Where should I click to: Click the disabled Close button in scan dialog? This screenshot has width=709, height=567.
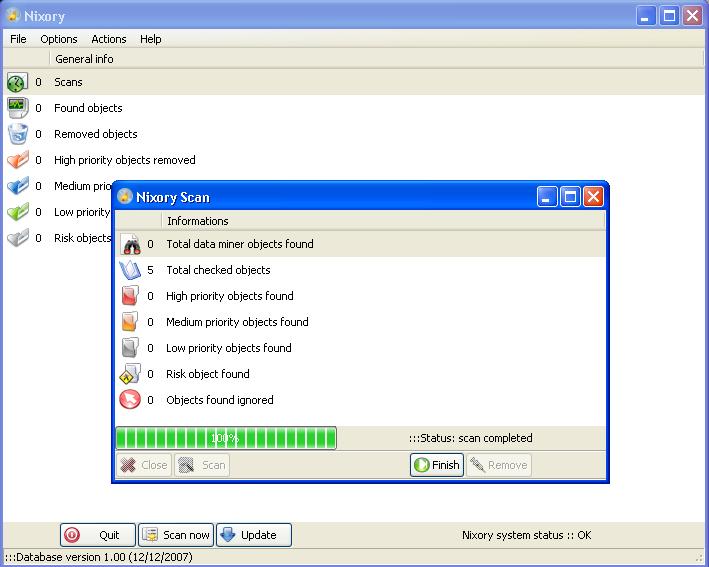[144, 465]
